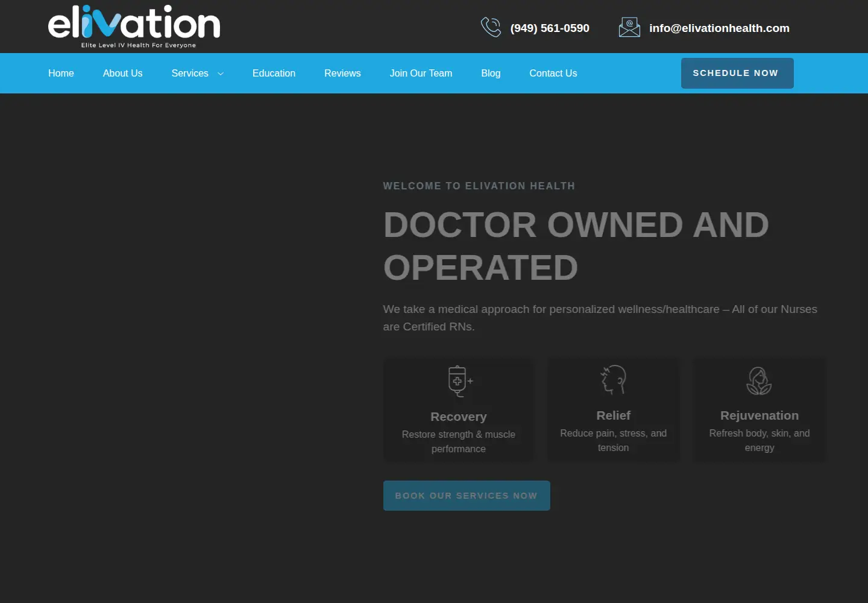
Task: Click the Elivation logo
Action: click(x=134, y=27)
